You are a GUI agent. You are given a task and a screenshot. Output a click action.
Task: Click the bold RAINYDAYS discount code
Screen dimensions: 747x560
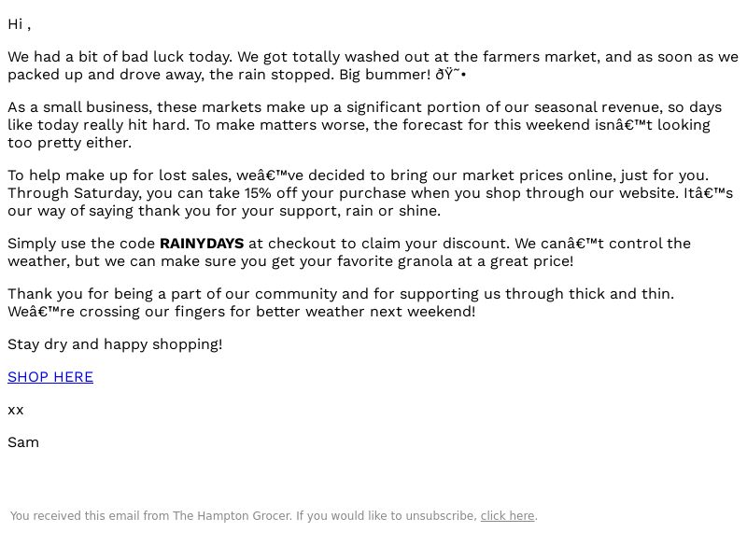pos(202,244)
